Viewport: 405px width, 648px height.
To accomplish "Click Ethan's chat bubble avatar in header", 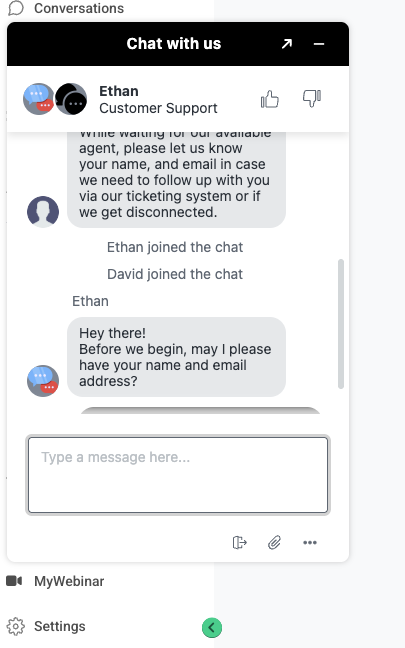I will 38,99.
